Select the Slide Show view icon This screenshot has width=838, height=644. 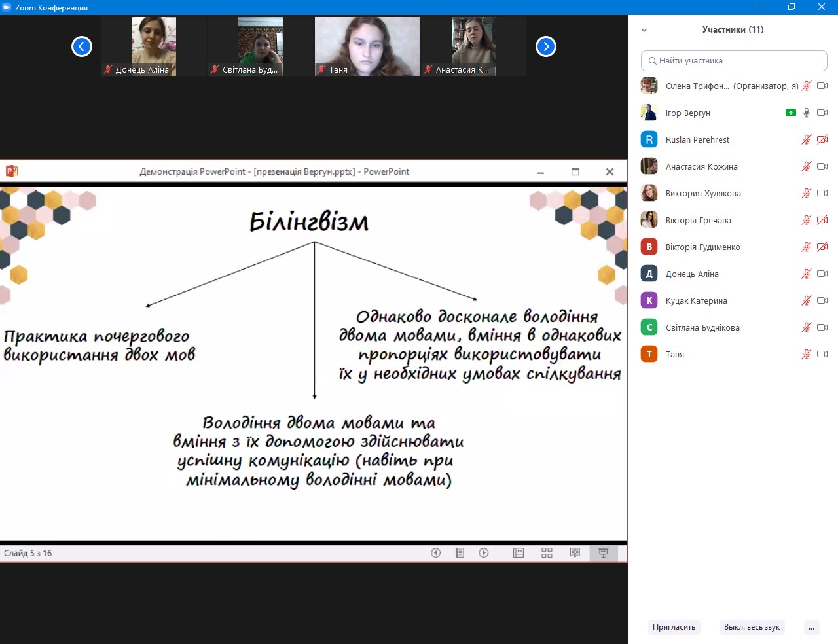pos(603,553)
